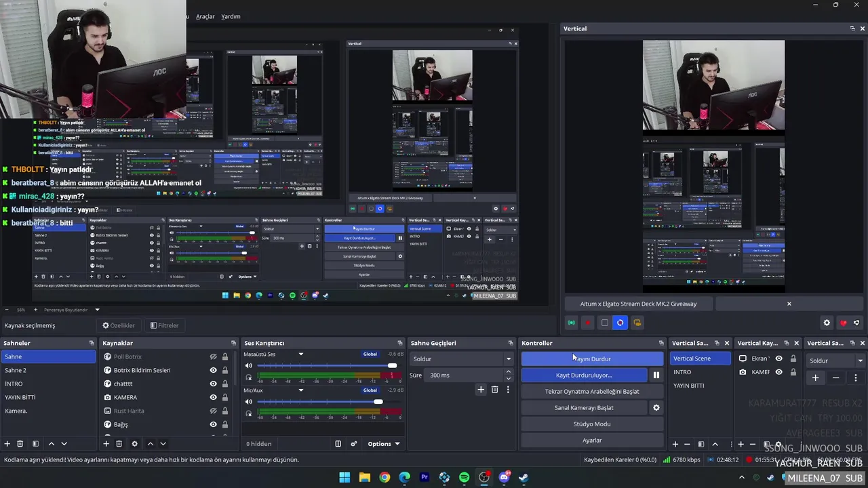Click Sanal Kamerayı Başlat button
This screenshot has width=868, height=488.
(584, 407)
